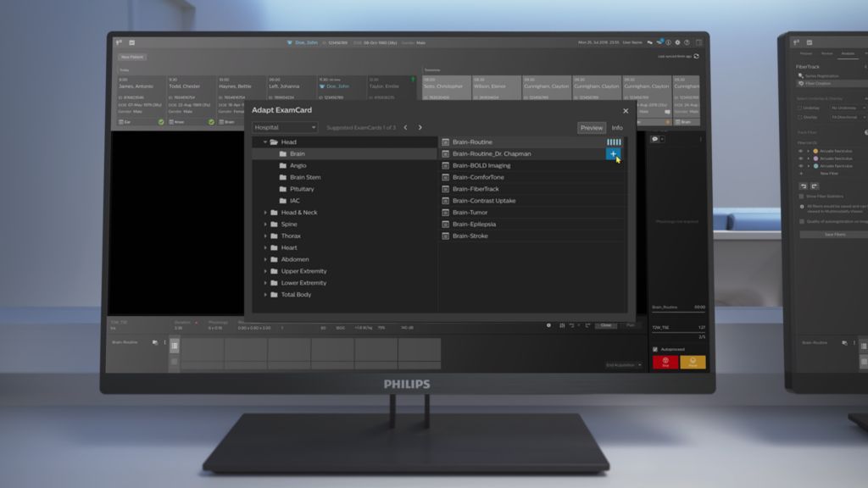Hide the first fiber with its eye icon
Screen dimensions: 868x488
pyautogui.click(x=800, y=151)
